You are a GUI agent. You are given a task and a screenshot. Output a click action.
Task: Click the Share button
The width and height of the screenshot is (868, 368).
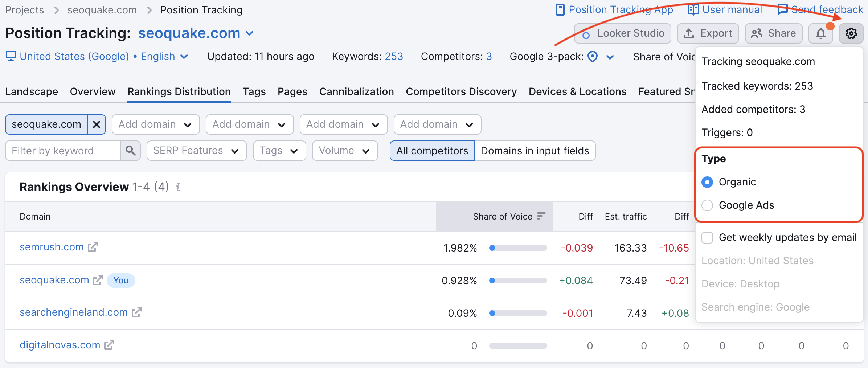(774, 33)
